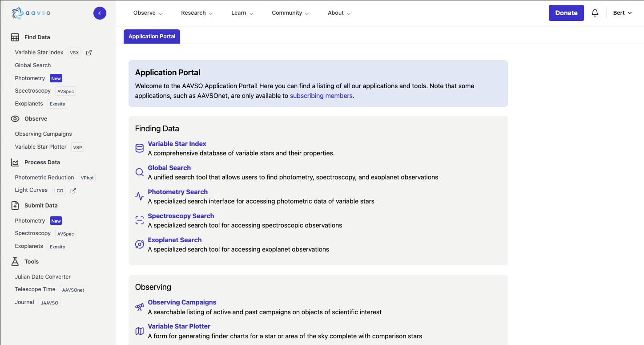Expand the Learn menu
644x345 pixels.
242,13
